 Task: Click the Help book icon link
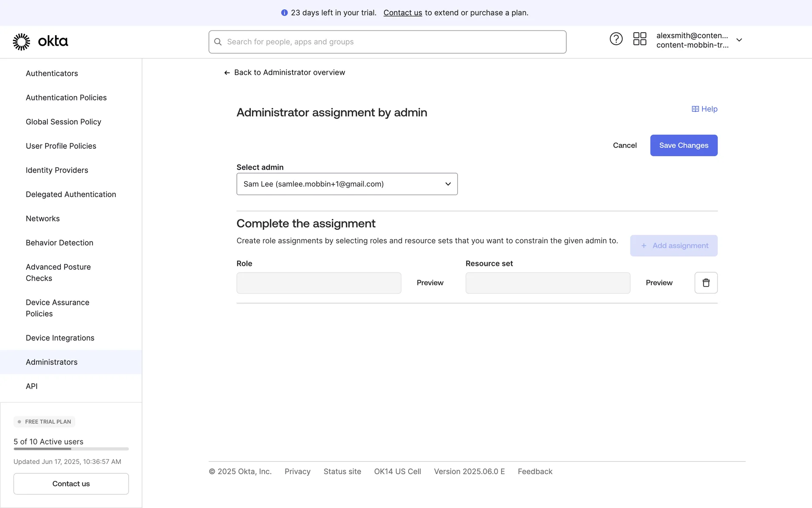point(695,109)
